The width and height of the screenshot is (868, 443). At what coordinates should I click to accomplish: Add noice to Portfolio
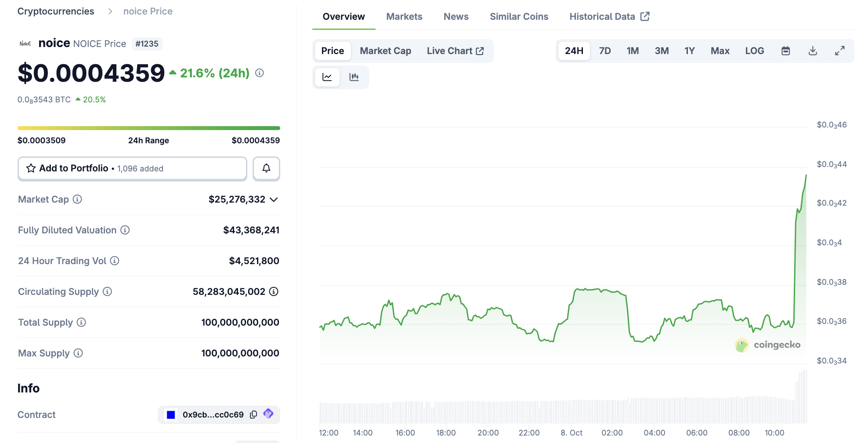tap(132, 168)
